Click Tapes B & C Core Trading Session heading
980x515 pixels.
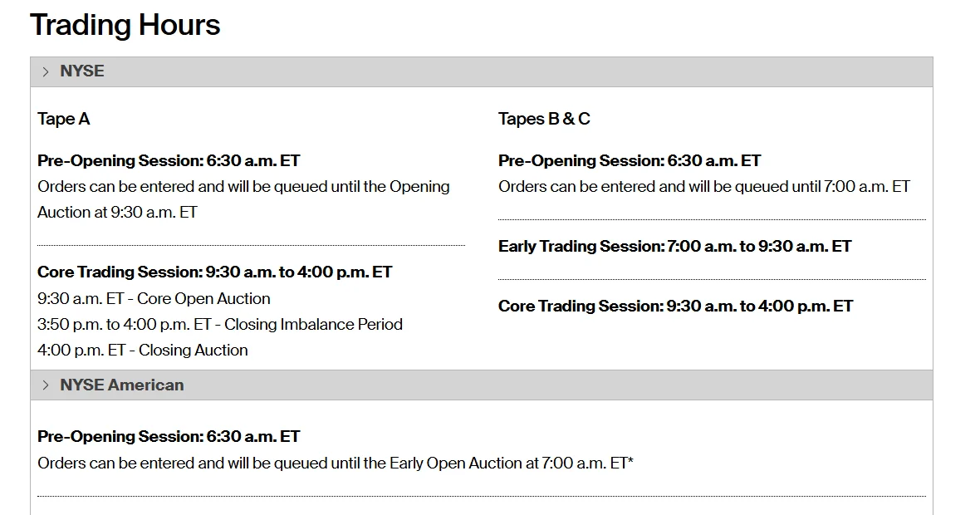(x=675, y=307)
